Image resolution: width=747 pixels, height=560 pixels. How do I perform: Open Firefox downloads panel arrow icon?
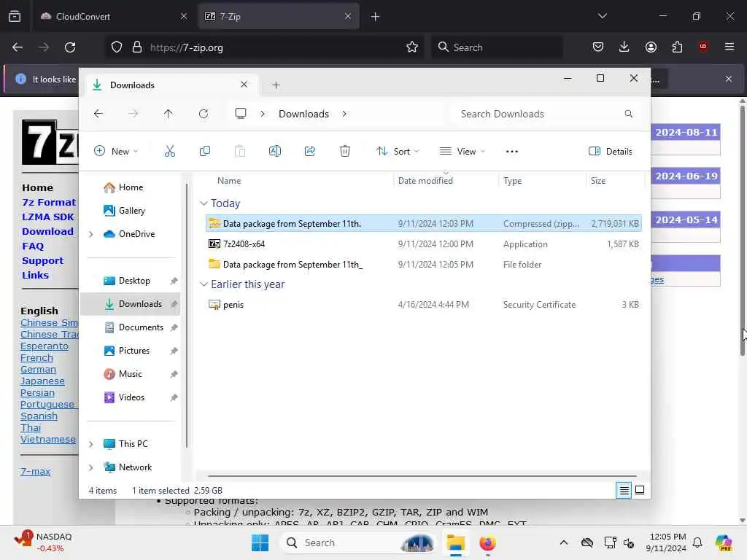pyautogui.click(x=624, y=47)
